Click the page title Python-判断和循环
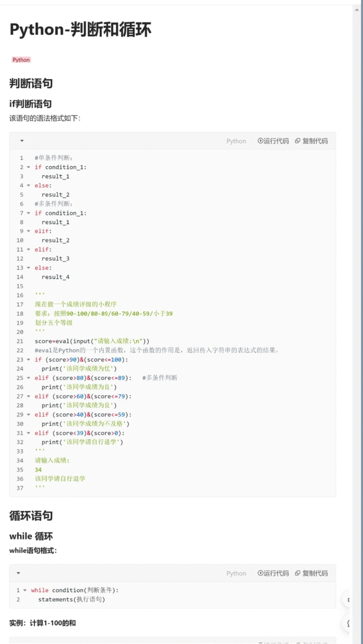363x644 pixels. [80, 30]
